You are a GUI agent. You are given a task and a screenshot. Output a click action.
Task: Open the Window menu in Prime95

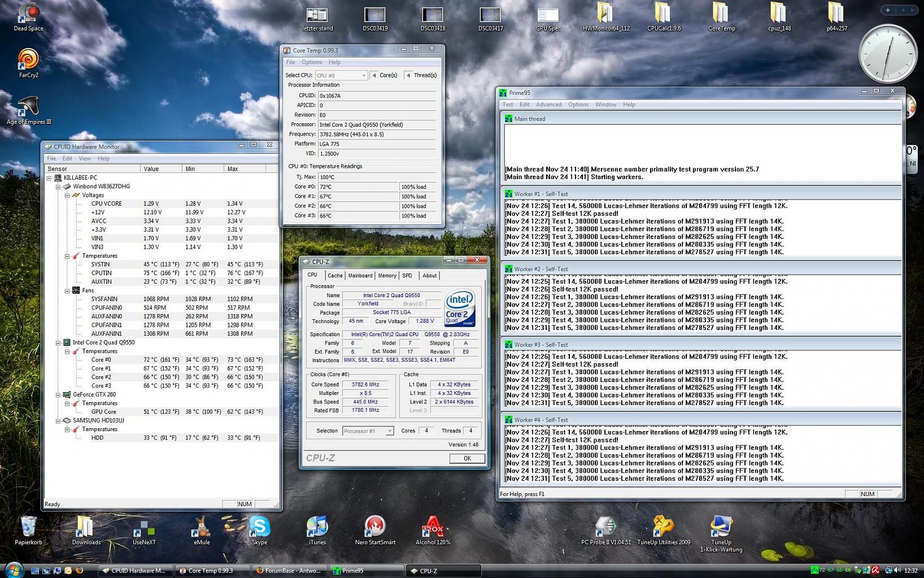tap(605, 105)
